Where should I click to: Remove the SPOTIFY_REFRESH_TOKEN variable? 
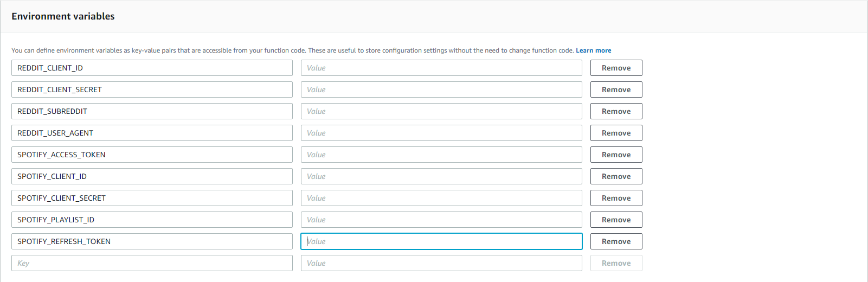(616, 241)
